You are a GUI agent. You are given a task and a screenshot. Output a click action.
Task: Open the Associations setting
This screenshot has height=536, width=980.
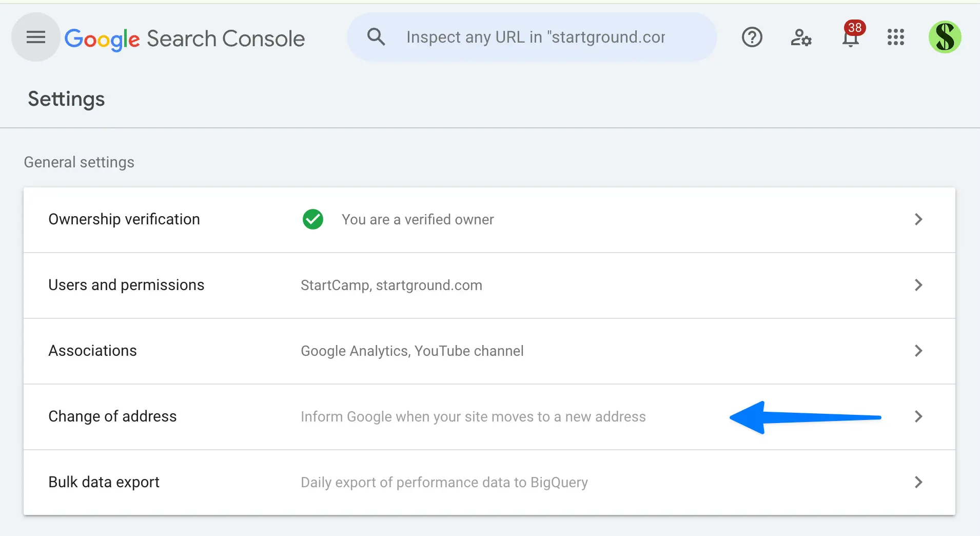pos(489,351)
